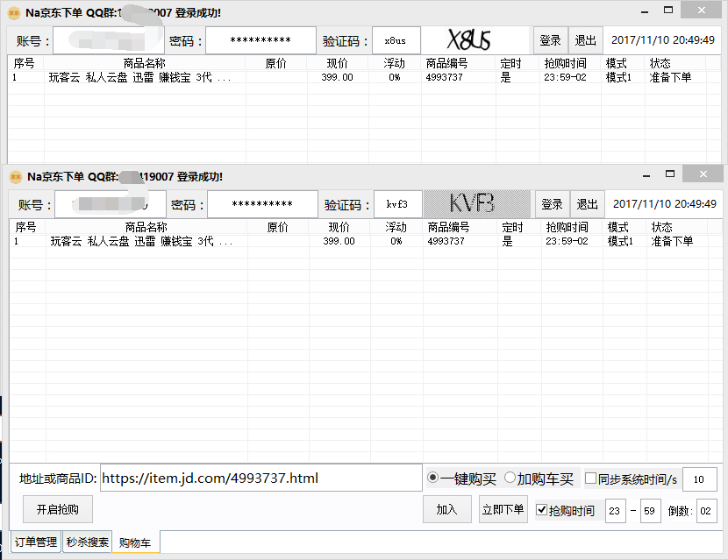Click the 加入 button
The width and height of the screenshot is (728, 560).
pos(447,509)
